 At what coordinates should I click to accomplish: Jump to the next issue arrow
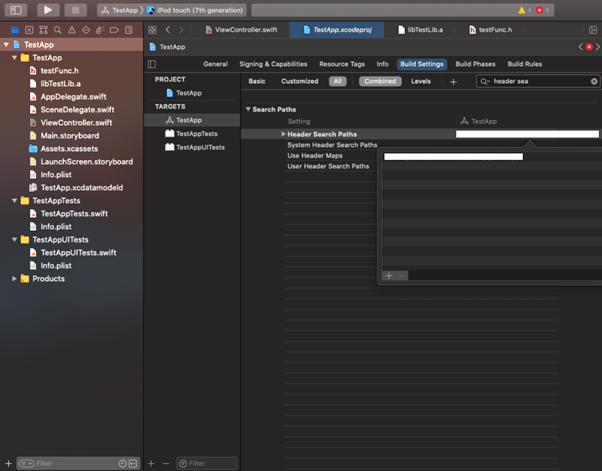coord(598,47)
